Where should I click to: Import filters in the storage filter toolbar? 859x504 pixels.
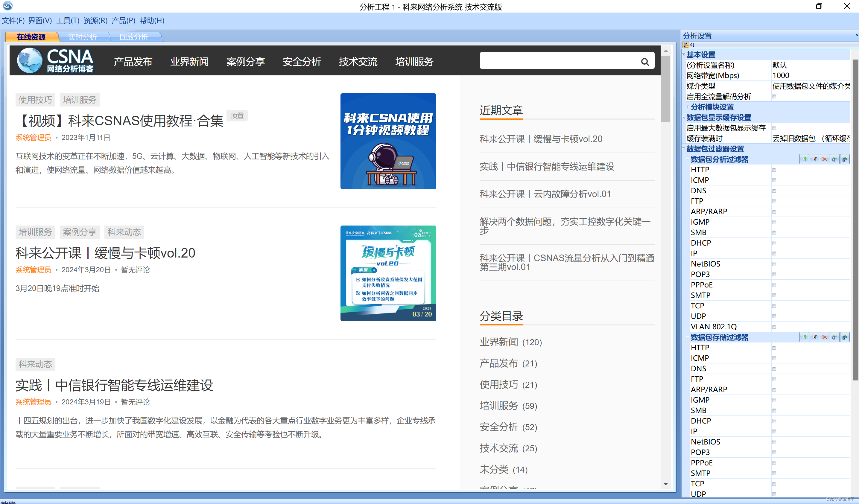click(x=834, y=337)
